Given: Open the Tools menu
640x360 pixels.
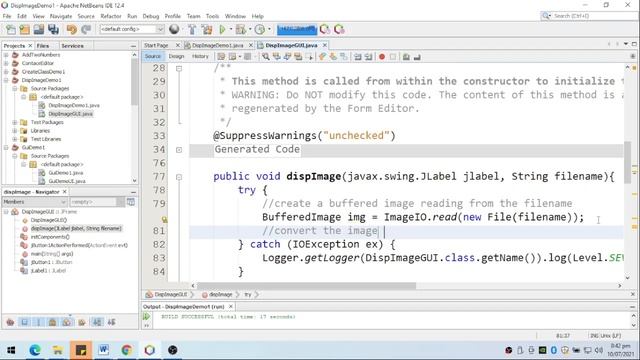Looking at the screenshot, I should 212,16.
